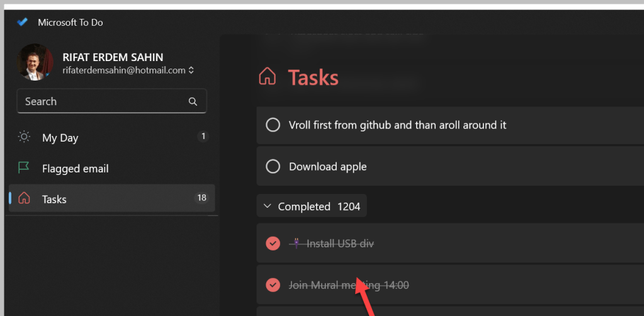The height and width of the screenshot is (316, 644).
Task: Open the Flagged email list
Action: (111, 169)
